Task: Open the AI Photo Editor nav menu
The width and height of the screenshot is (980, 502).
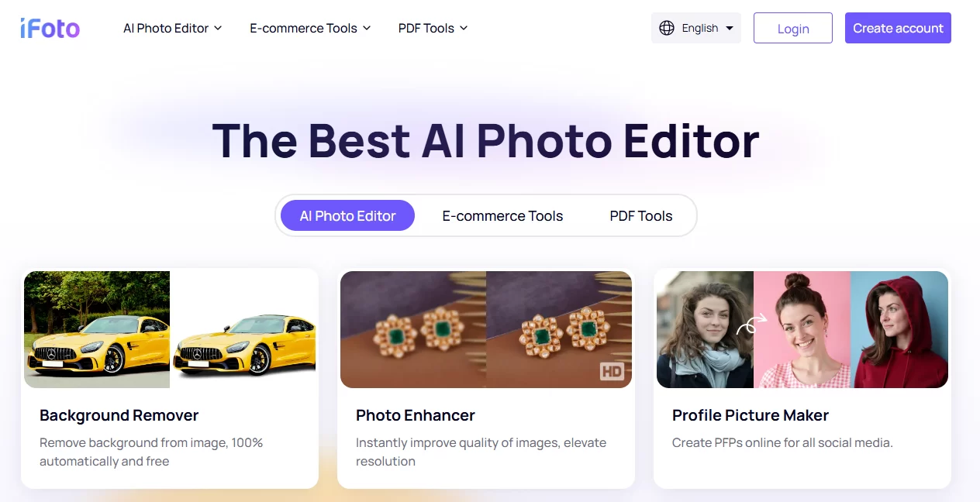Action: tap(172, 28)
